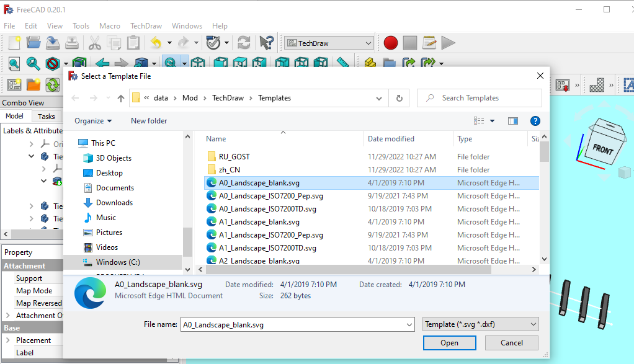
Task: Click the Cancel button
Action: click(512, 342)
